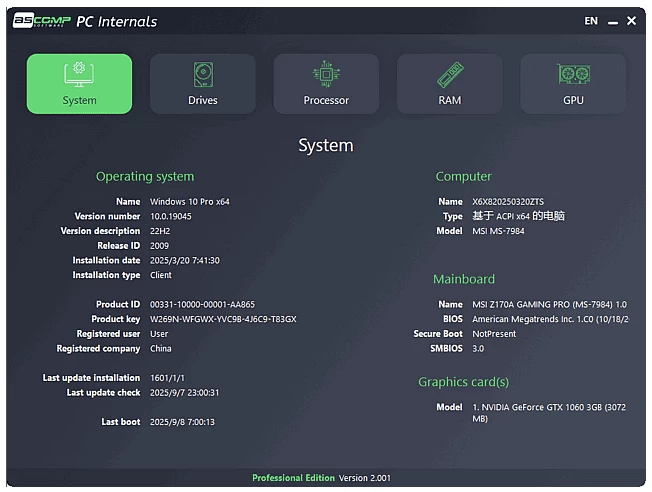The image size is (652, 492).
Task: Open the Processor tab label
Action: (x=326, y=100)
